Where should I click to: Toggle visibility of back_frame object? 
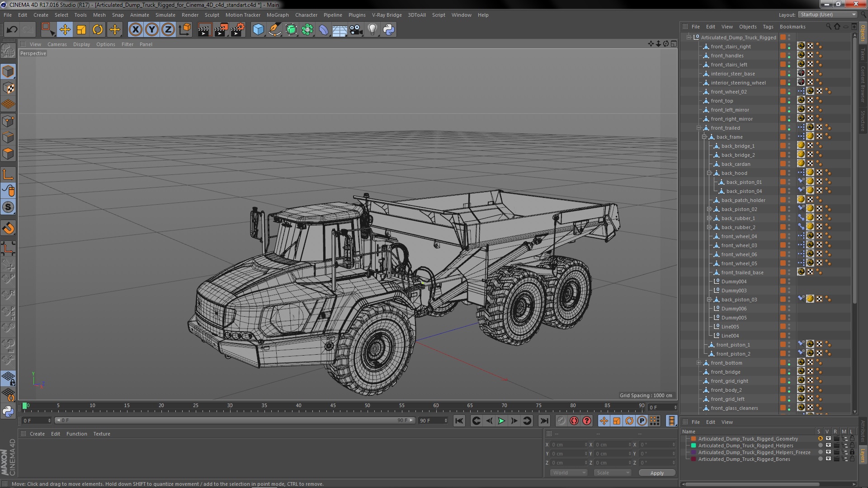pyautogui.click(x=788, y=136)
